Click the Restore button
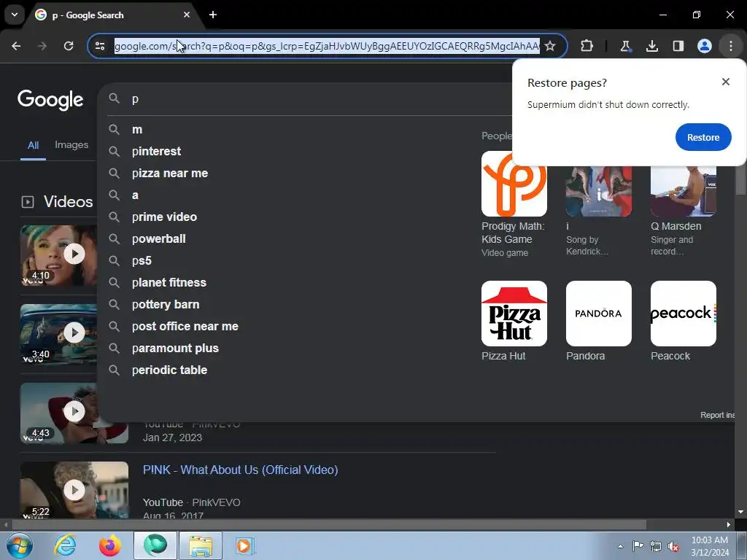Viewport: 747px width, 560px height. click(x=703, y=137)
